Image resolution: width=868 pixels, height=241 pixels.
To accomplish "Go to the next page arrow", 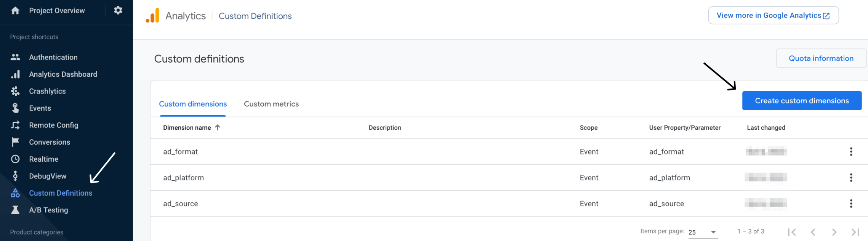I will click(x=834, y=232).
